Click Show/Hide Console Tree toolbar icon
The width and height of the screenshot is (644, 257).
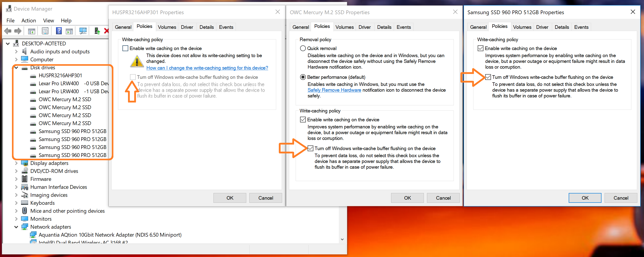pyautogui.click(x=31, y=31)
